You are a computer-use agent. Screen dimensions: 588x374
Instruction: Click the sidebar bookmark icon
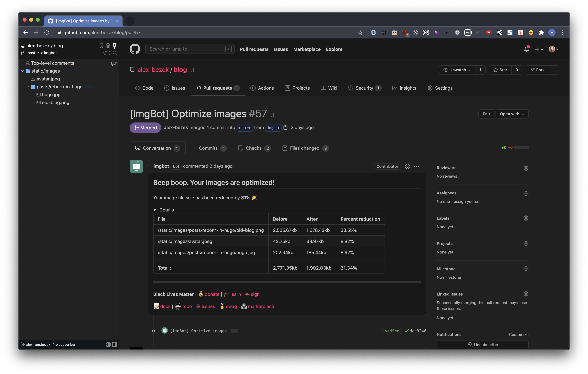(x=101, y=46)
